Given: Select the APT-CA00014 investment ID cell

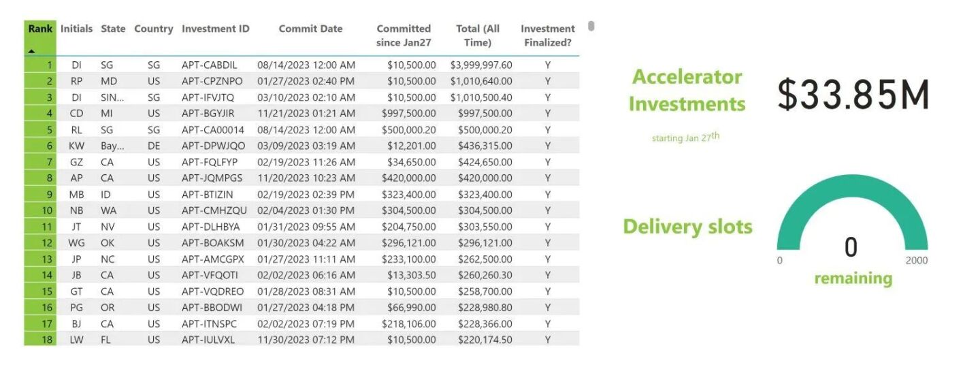Looking at the screenshot, I should (213, 130).
